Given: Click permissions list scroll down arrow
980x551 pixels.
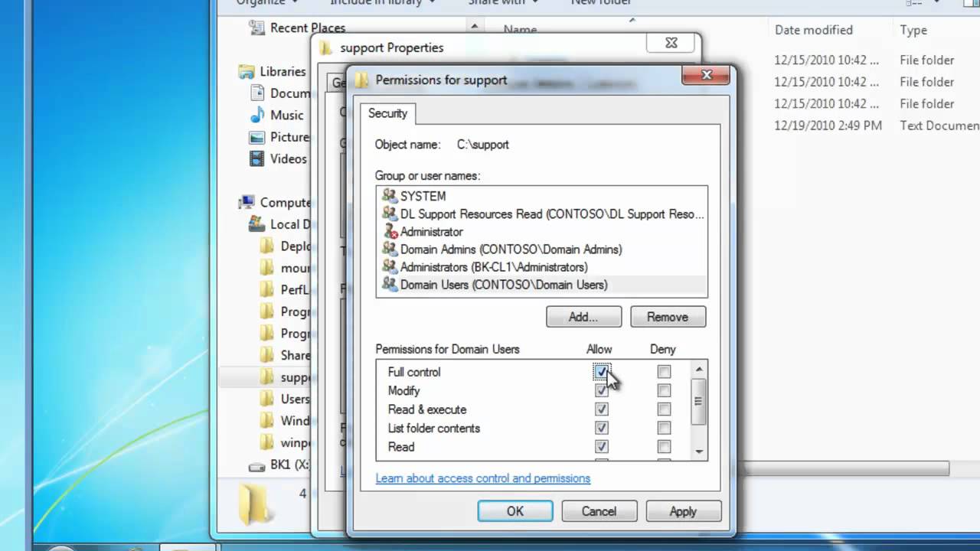Looking at the screenshot, I should click(x=698, y=452).
